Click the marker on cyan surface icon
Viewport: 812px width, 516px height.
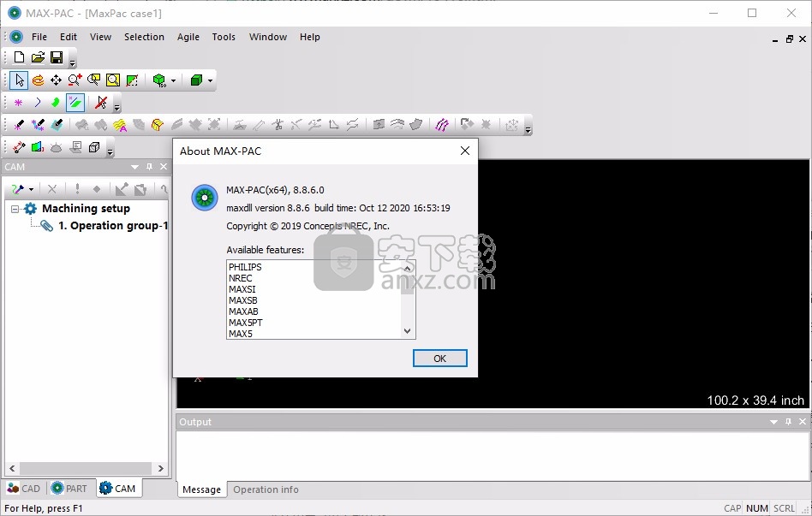coord(57,125)
